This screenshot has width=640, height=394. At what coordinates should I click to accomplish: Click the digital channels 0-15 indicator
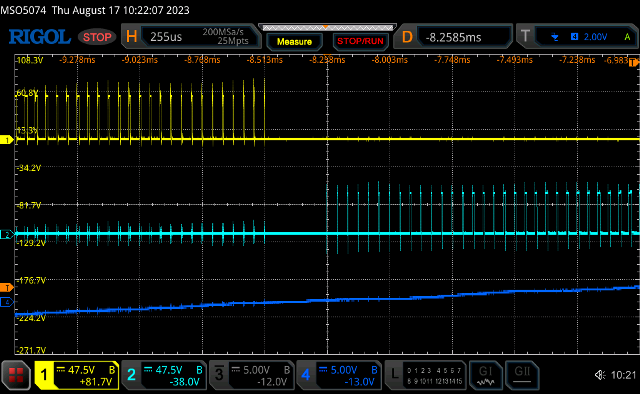(x=434, y=376)
